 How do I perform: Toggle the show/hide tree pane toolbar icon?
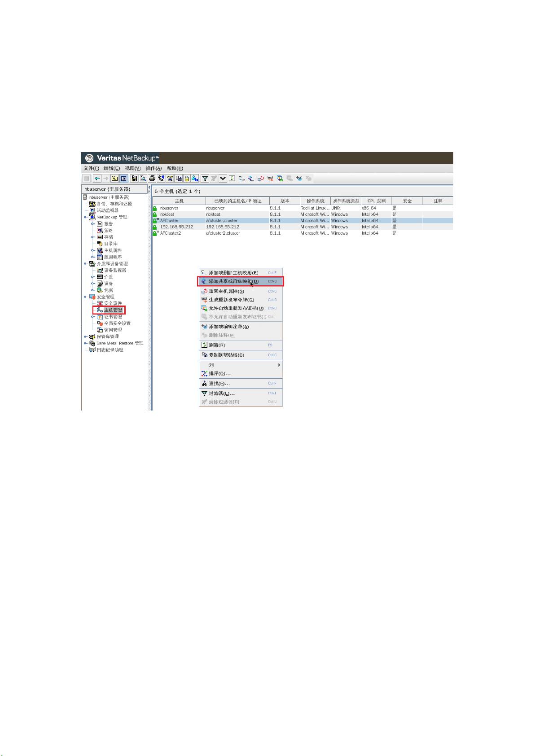[x=123, y=178]
